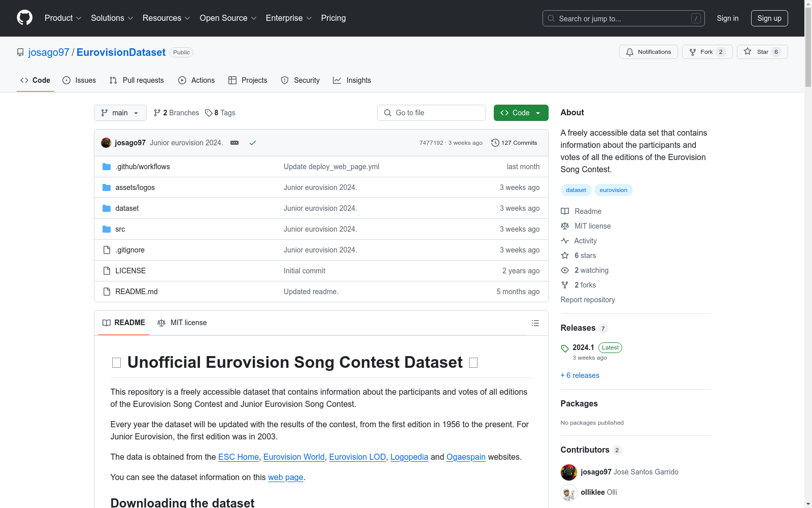Open the 2024.1 latest release
Viewport: 812px width, 508px height.
pos(583,347)
